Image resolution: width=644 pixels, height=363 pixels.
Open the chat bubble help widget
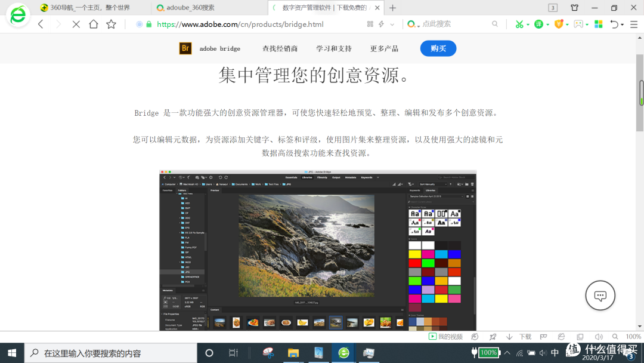(x=600, y=295)
